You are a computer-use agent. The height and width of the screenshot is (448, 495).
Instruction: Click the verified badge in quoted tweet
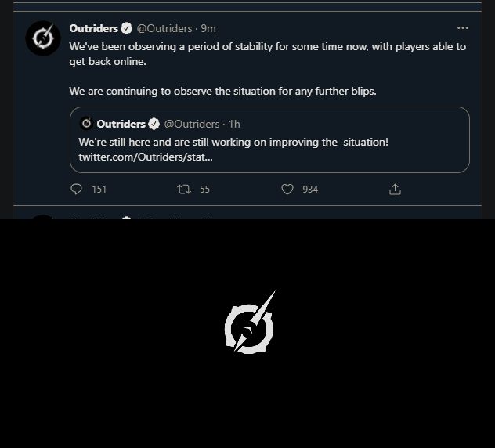click(x=154, y=124)
